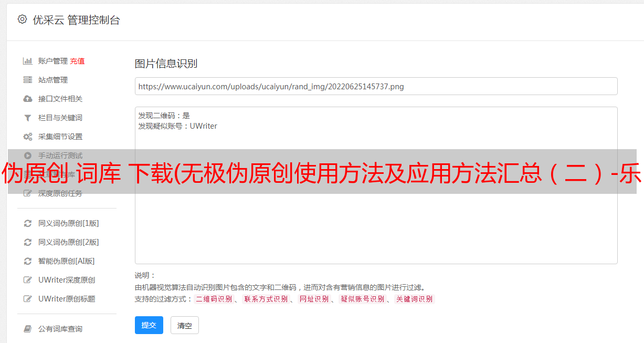Click the refresh icon for 同义词伪原创[1版]
Viewport: 644px width, 343px height.
pyautogui.click(x=28, y=223)
